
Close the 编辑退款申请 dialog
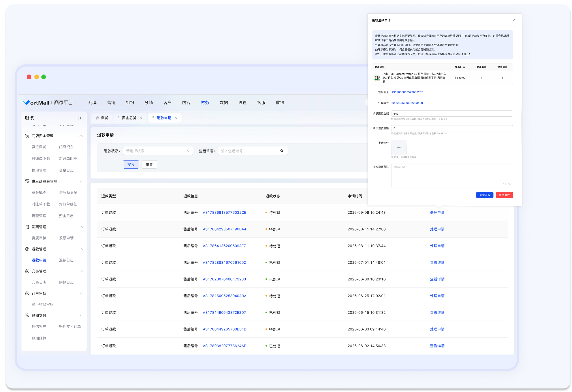(514, 21)
